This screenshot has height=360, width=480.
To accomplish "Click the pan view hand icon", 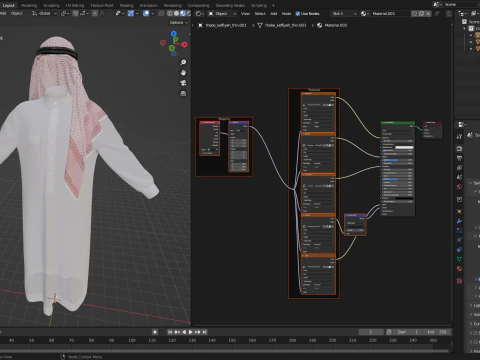I will click(x=183, y=73).
